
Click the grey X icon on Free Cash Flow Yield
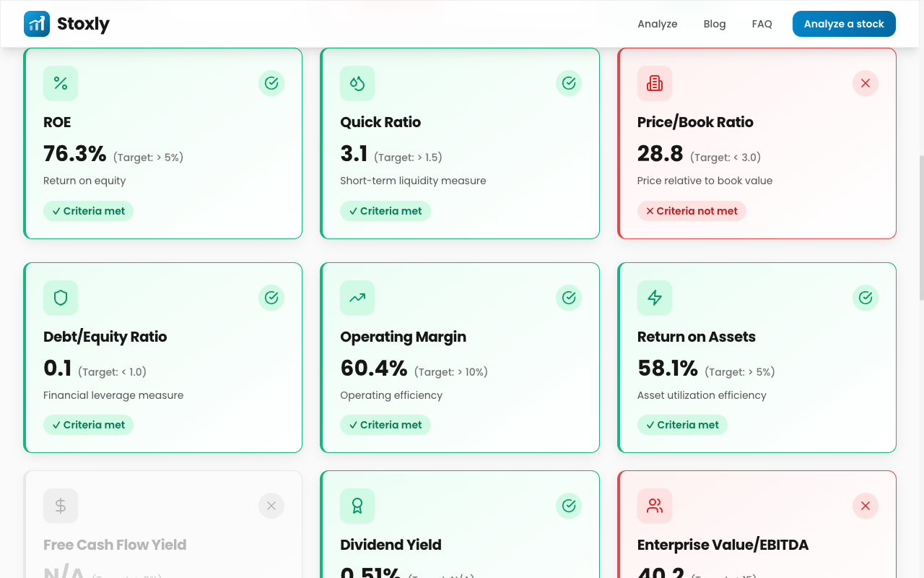[x=271, y=506]
